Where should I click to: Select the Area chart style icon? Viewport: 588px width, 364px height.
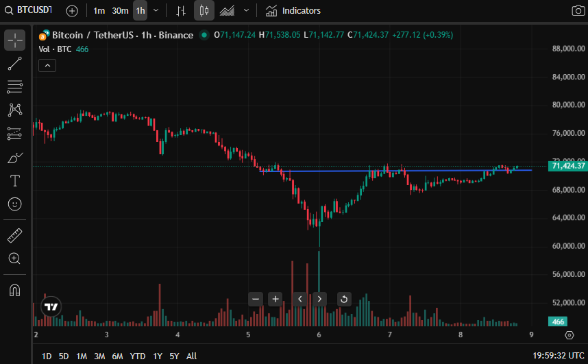pos(227,11)
